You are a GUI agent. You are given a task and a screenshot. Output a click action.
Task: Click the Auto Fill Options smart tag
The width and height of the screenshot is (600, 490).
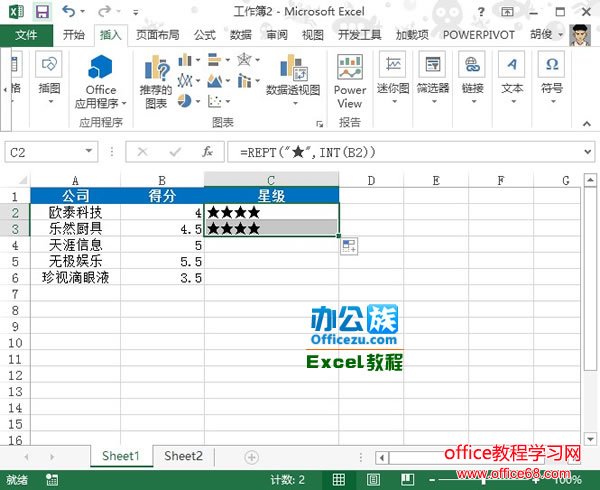349,246
